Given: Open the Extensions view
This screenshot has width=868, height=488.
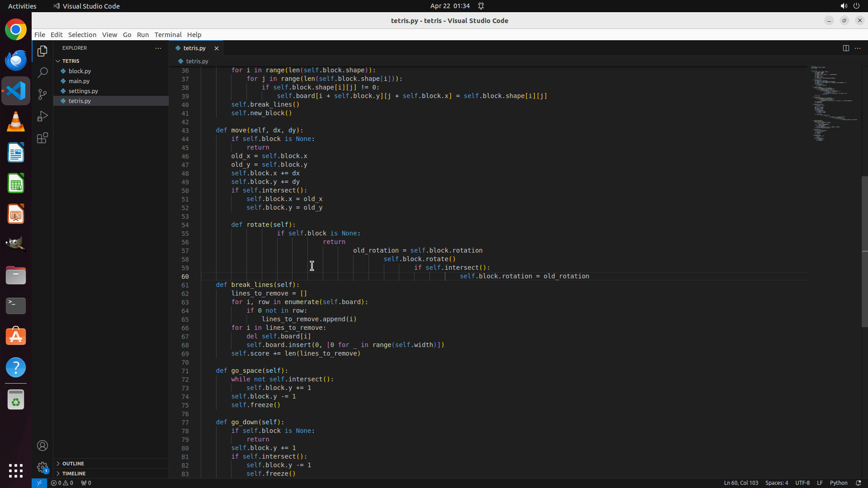Looking at the screenshot, I should (42, 138).
